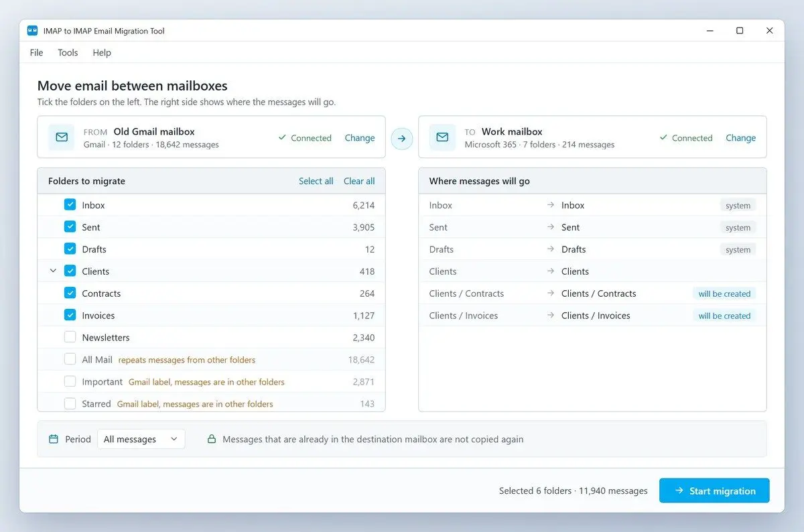Untick the Inbox folder checkbox

(x=70, y=205)
